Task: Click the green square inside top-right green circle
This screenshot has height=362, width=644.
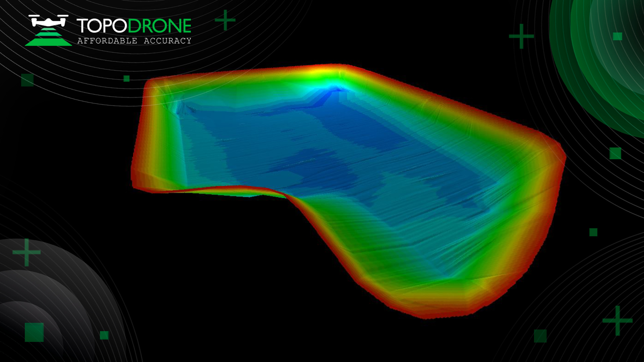Action: (x=618, y=36)
